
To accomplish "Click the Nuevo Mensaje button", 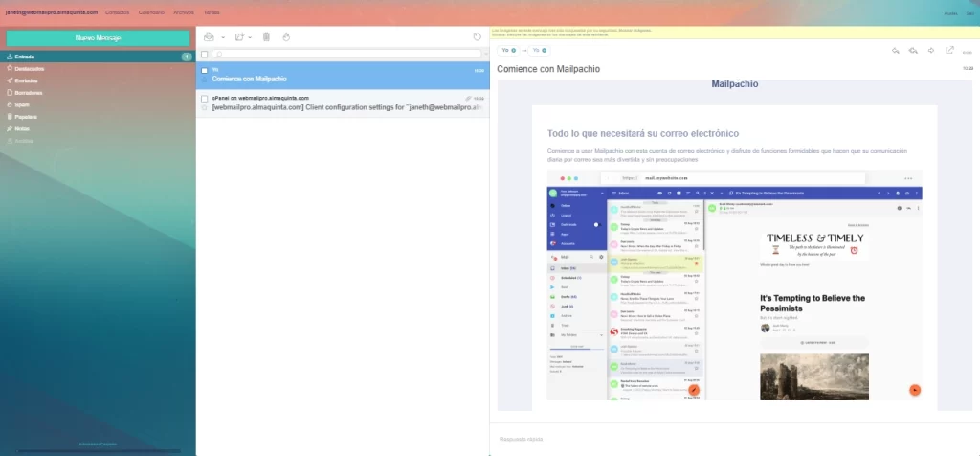I will [98, 38].
